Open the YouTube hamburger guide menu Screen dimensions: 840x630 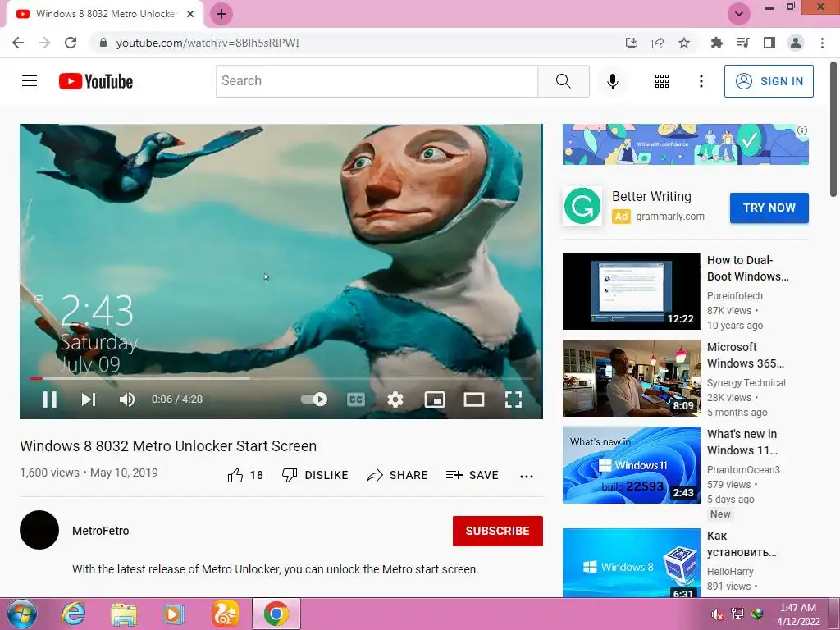pos(30,81)
